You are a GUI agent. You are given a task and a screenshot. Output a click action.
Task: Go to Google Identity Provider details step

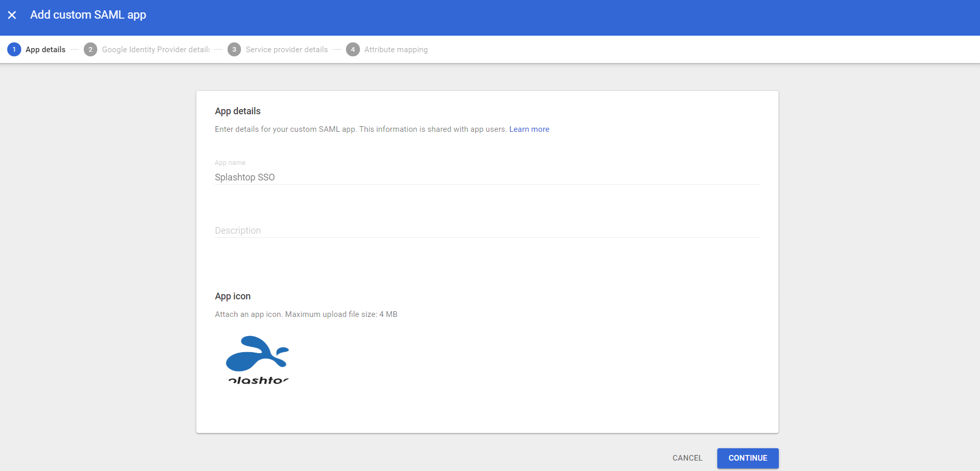pyautogui.click(x=156, y=50)
